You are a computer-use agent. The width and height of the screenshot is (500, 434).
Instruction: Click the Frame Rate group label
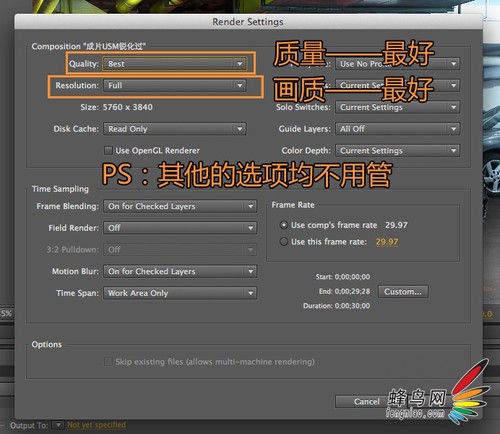click(x=293, y=205)
